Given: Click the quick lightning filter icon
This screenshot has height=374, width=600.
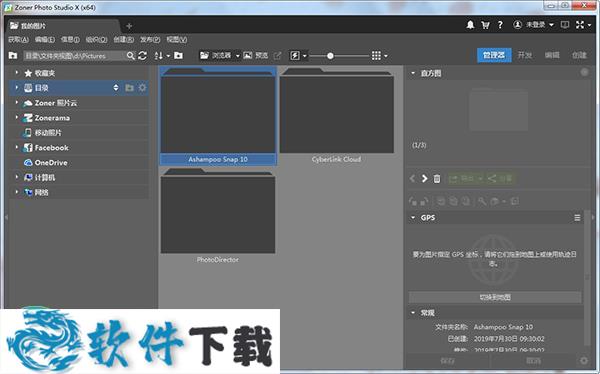Looking at the screenshot, I should coord(295,56).
